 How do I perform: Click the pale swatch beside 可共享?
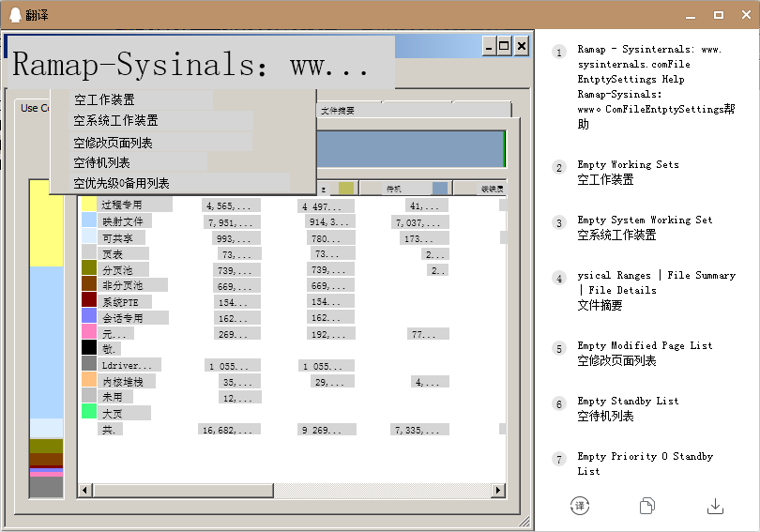click(x=89, y=236)
